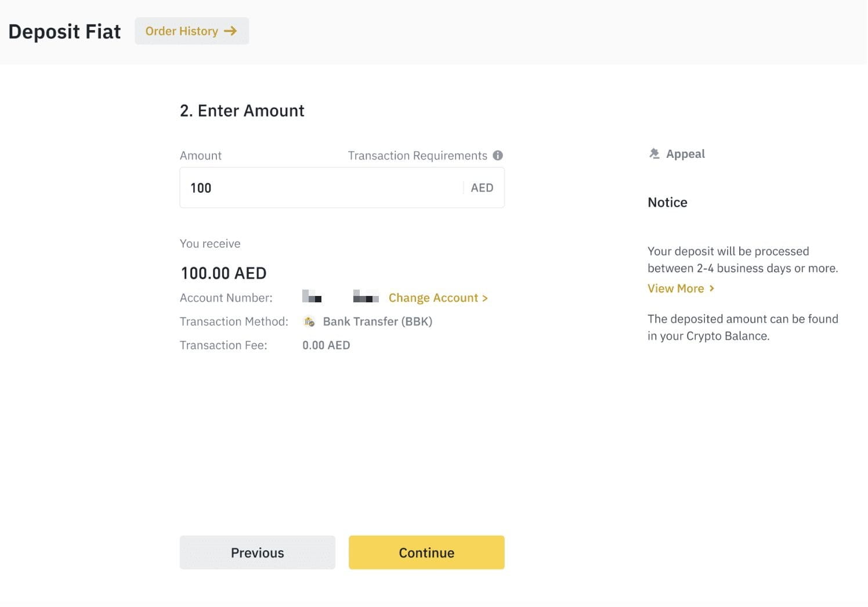868x607 pixels.
Task: Click the 100.00 AED receive amount
Action: (223, 273)
